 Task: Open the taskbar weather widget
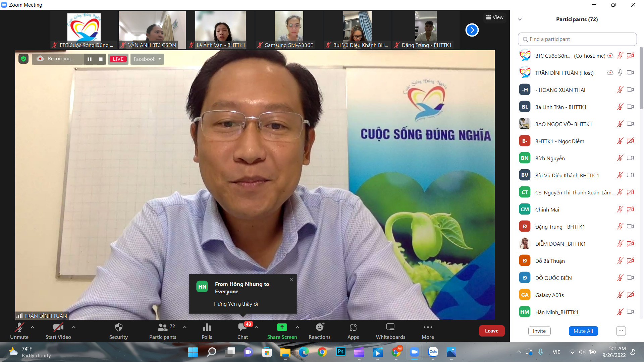pos(30,352)
